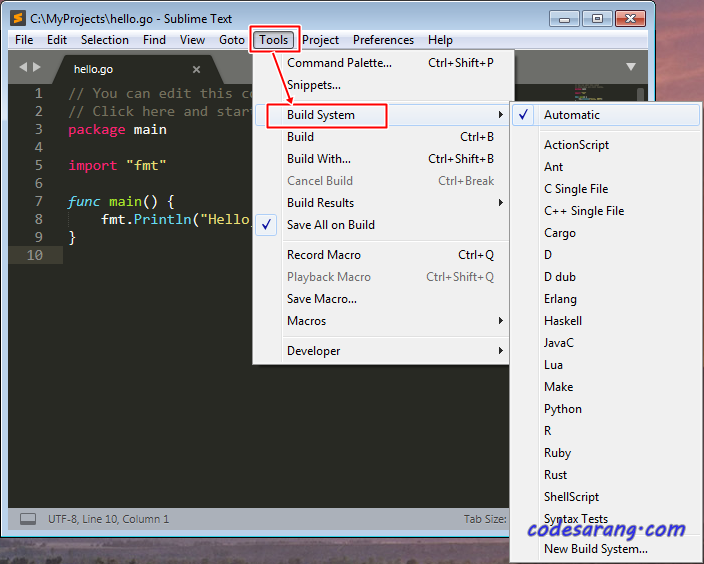Open the View menu
704x564 pixels.
[192, 40]
